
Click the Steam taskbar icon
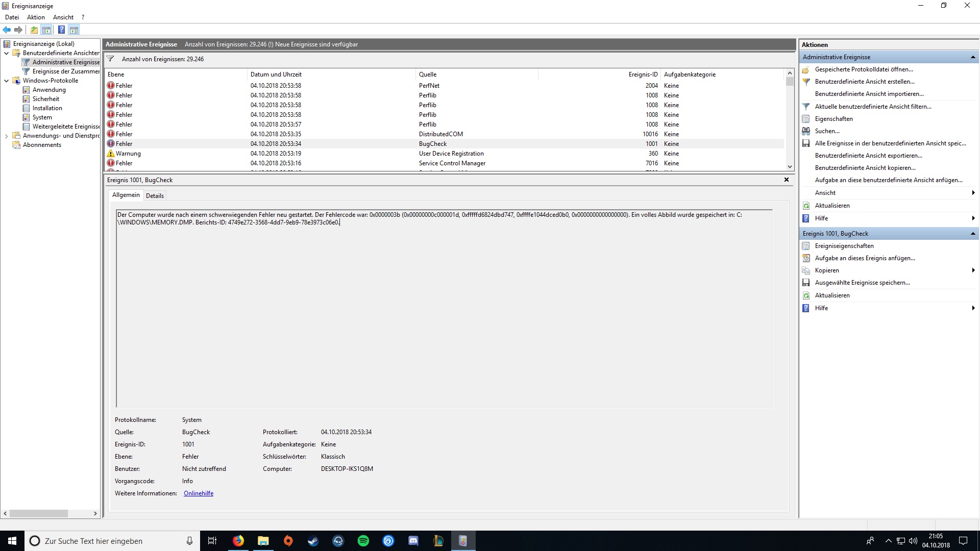pos(313,541)
